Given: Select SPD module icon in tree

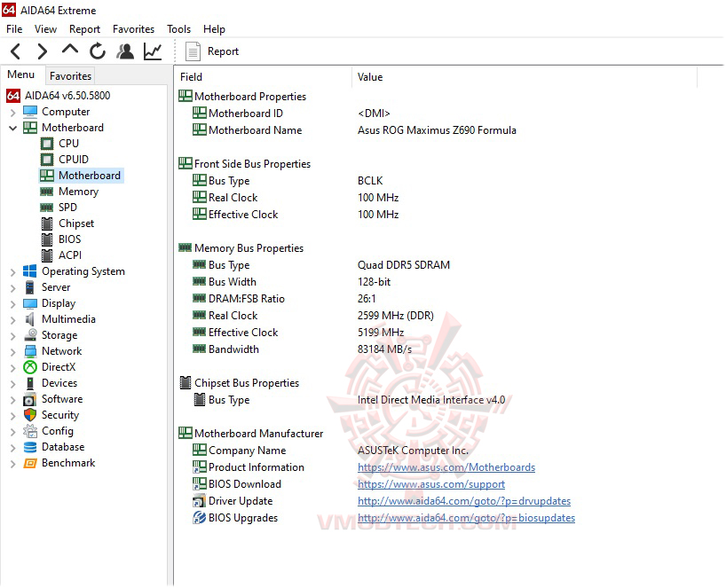Looking at the screenshot, I should click(x=47, y=208).
